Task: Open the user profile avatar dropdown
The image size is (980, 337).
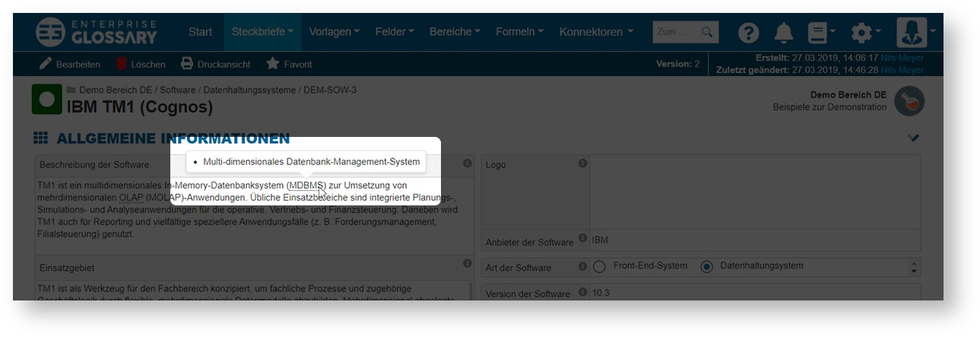Action: (915, 33)
